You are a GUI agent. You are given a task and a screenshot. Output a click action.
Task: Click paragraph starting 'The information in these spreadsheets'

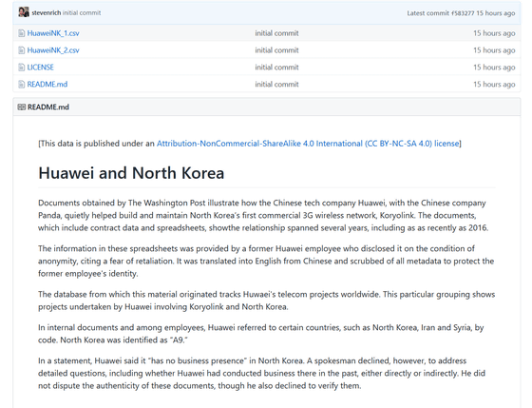click(x=266, y=261)
